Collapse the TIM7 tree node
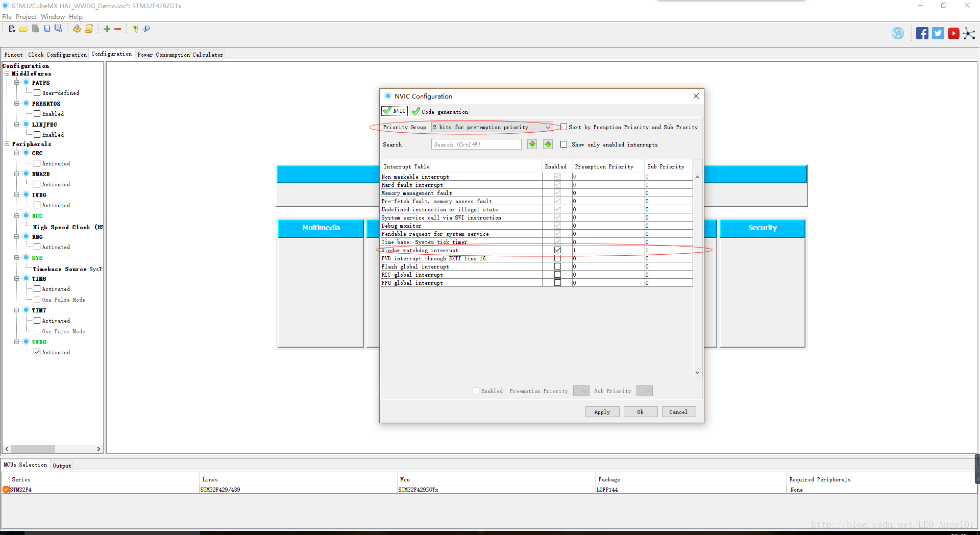 click(x=17, y=310)
